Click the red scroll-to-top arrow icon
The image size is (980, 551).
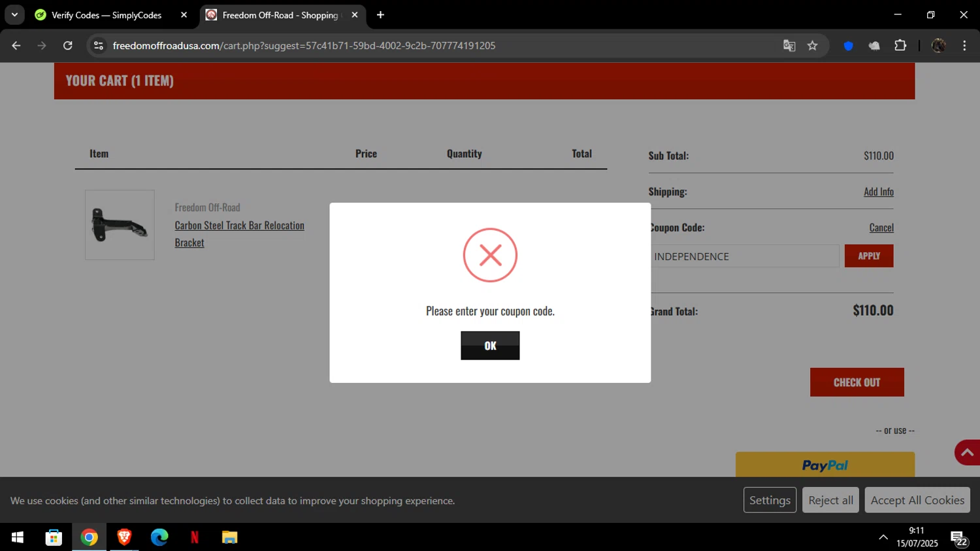[x=968, y=452]
